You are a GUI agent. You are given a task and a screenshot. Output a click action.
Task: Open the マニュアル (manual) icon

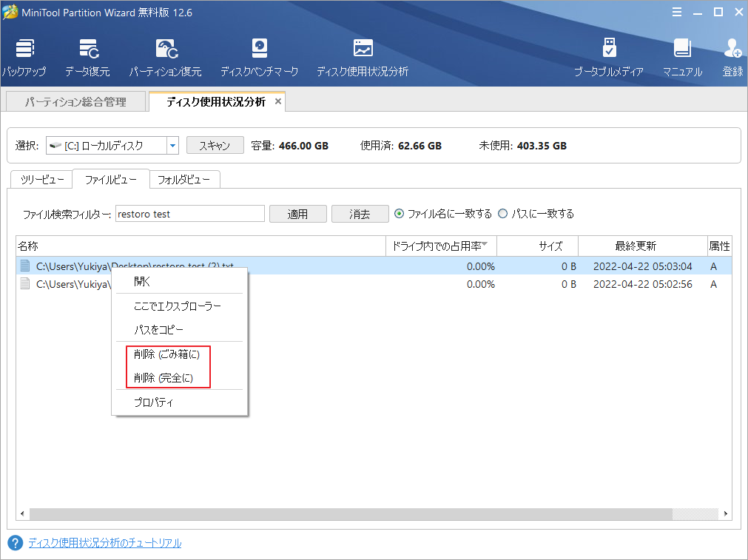pyautogui.click(x=681, y=55)
